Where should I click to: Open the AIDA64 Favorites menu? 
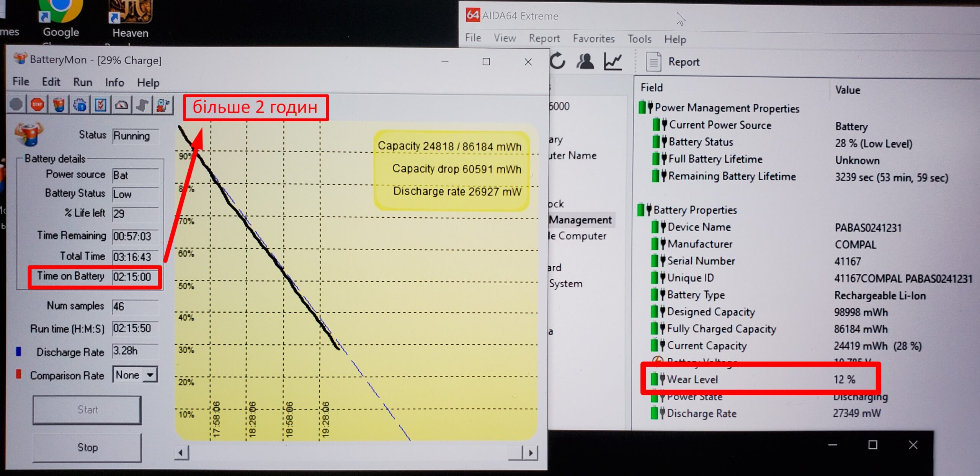click(593, 39)
